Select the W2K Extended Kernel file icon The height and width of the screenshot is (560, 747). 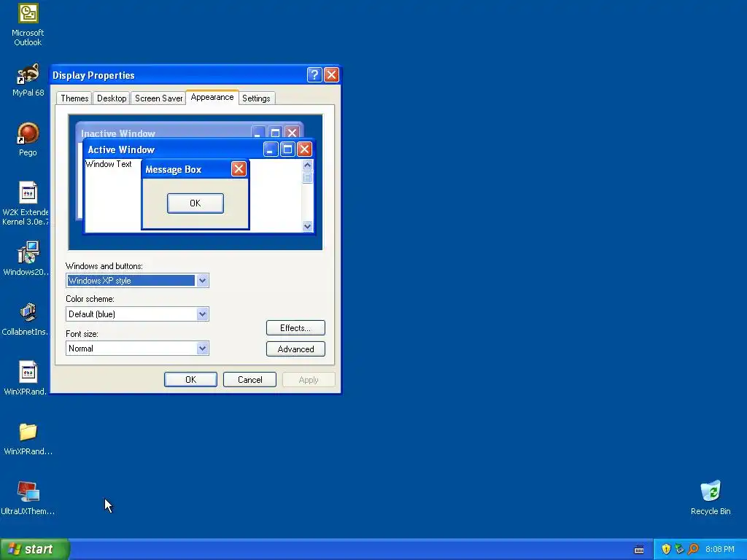pos(26,204)
